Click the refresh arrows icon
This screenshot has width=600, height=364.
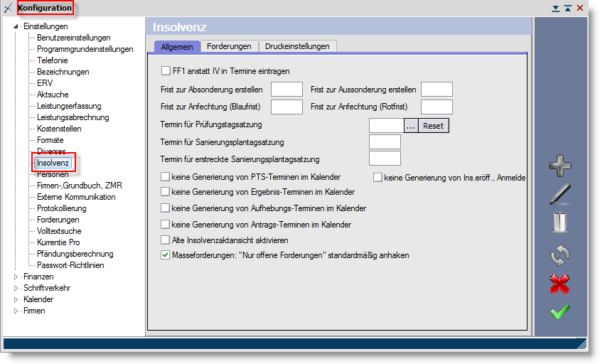559,255
